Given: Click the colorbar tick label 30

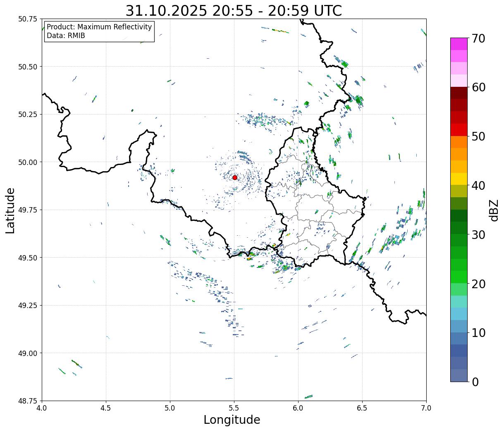Looking at the screenshot, I should pyautogui.click(x=478, y=234).
